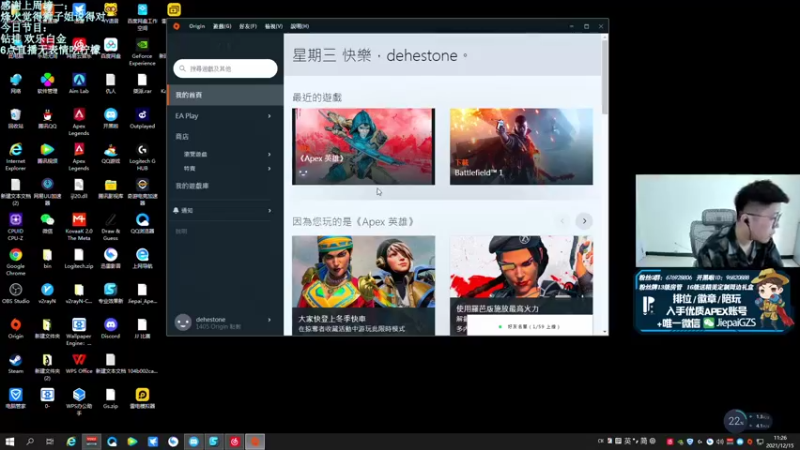Viewport: 800px width, 450px height.
Task: Click the Origin window vertical scrollbar
Action: tap(605, 77)
